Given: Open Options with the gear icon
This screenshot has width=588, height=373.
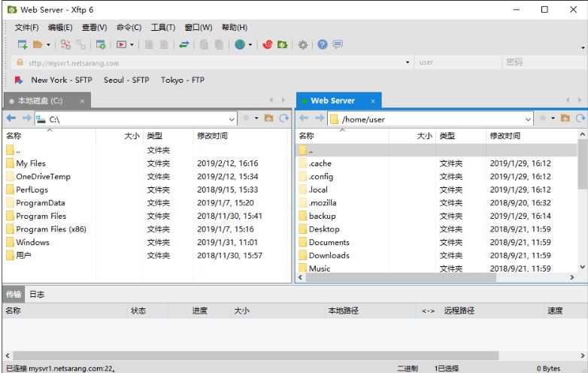Looking at the screenshot, I should point(302,45).
